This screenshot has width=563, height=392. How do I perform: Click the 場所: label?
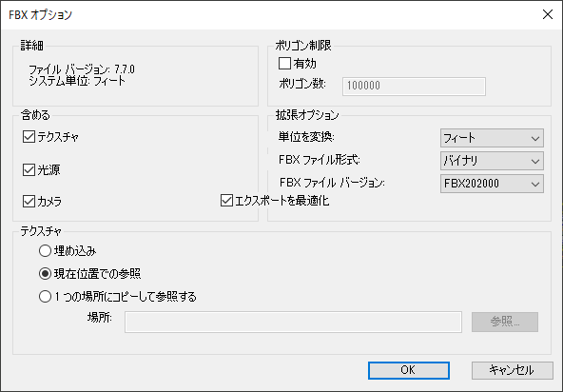(x=100, y=317)
